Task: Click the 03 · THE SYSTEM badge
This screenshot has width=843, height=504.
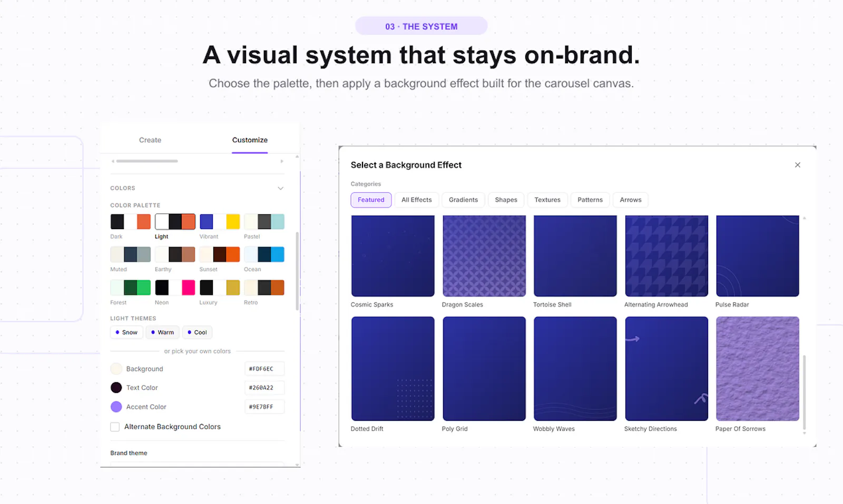Action: [421, 26]
